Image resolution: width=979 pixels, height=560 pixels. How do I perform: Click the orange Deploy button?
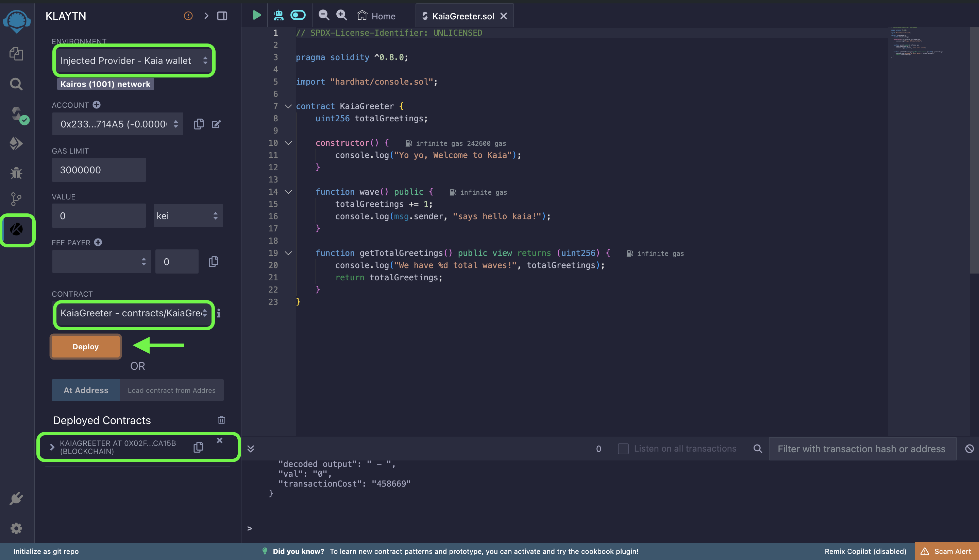[x=85, y=347]
